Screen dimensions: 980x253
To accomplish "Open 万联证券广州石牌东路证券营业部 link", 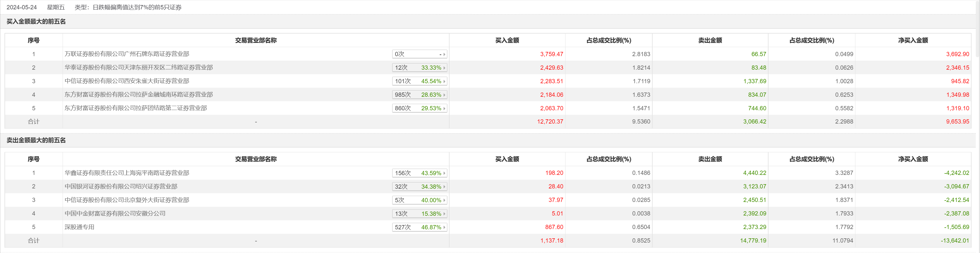I will point(127,54).
